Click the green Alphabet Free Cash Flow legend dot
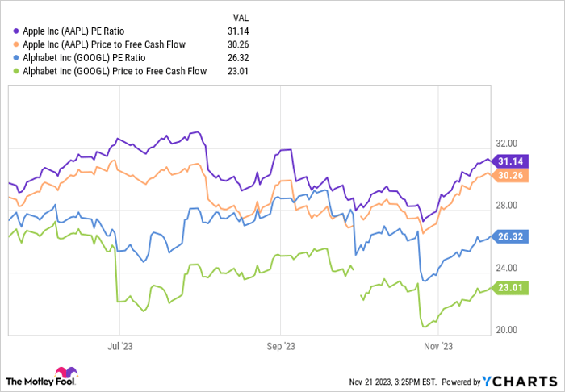Image resolution: width=565 pixels, height=392 pixels. [17, 71]
